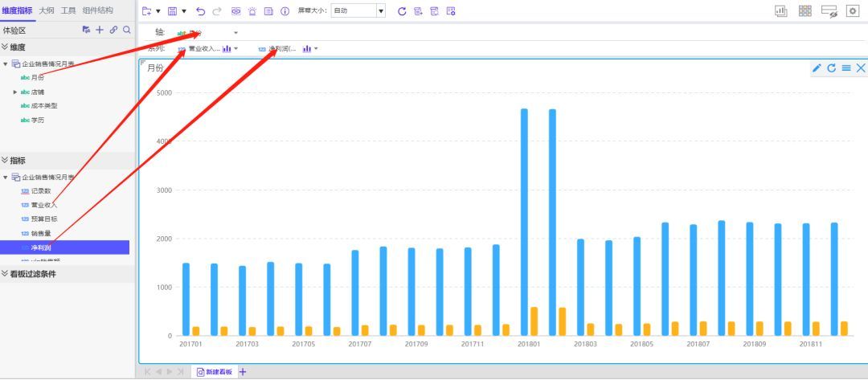868x380 pixels.
Task: Open the dropdown arrow of the 净利润 series
Action: [316, 49]
